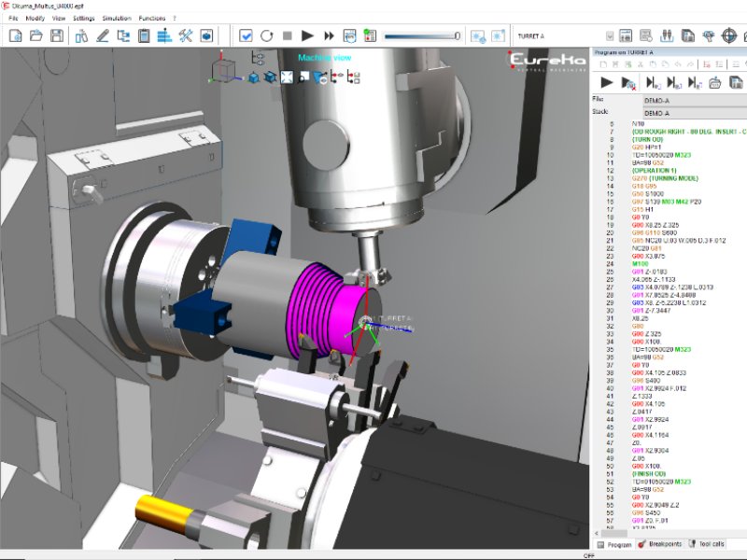Select line 8 (TURN OD) comment
747x560 pixels.
(647, 139)
